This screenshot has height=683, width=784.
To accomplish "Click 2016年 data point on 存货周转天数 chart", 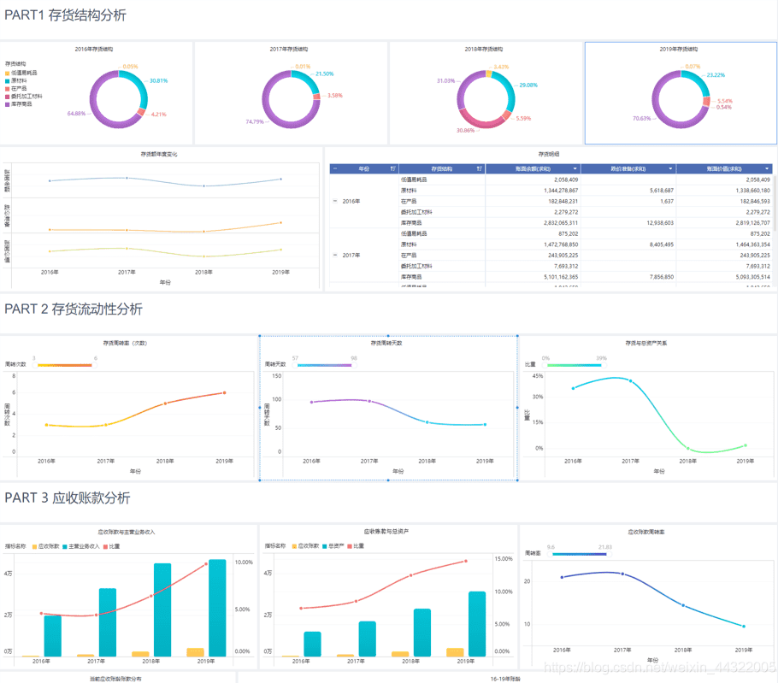I will pyautogui.click(x=311, y=402).
